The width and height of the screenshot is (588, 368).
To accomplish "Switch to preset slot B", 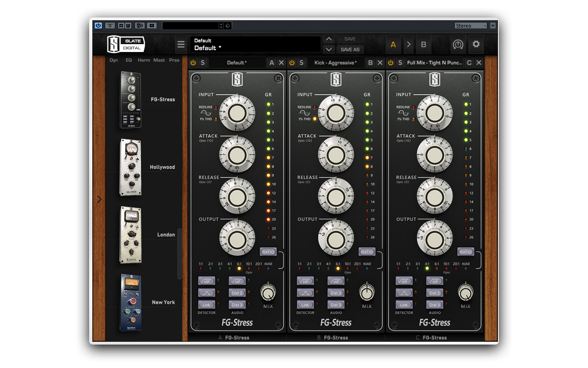I will point(423,44).
